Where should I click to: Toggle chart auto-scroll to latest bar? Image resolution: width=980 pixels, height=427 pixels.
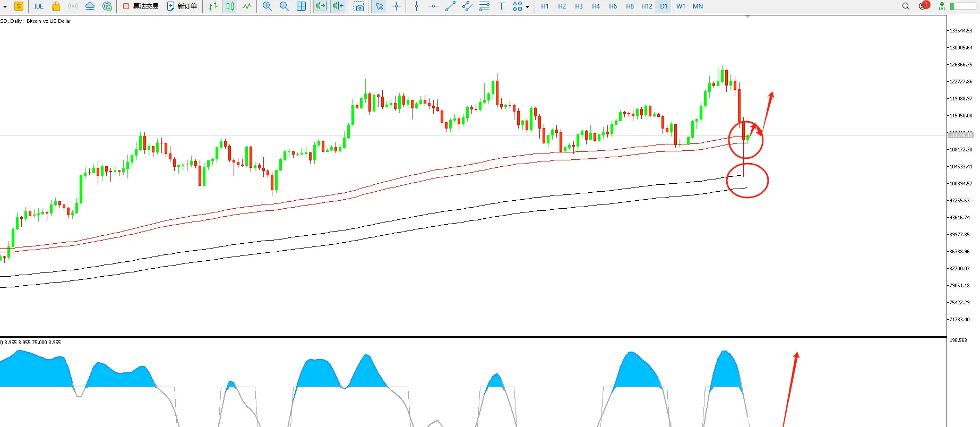(x=321, y=6)
